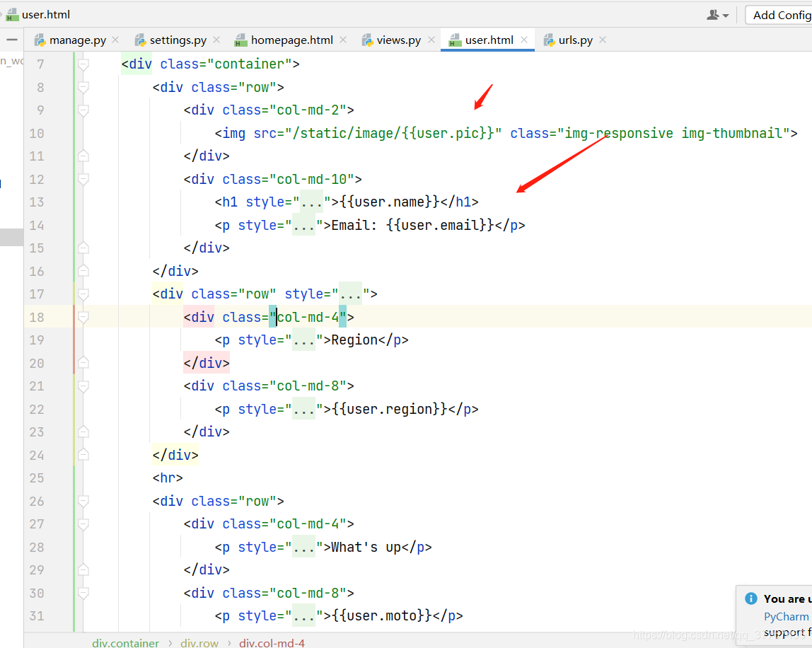The image size is (812, 648).
Task: Close the manage.py tab
Action: (x=115, y=40)
